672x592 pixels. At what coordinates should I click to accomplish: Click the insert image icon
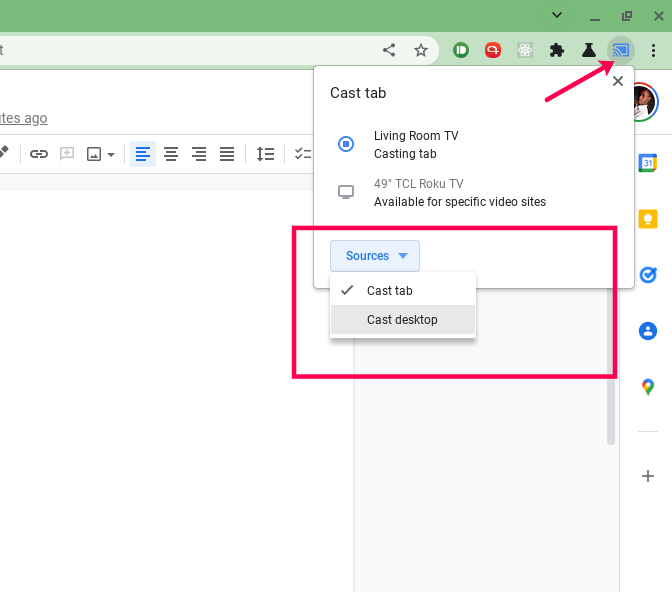tap(94, 154)
